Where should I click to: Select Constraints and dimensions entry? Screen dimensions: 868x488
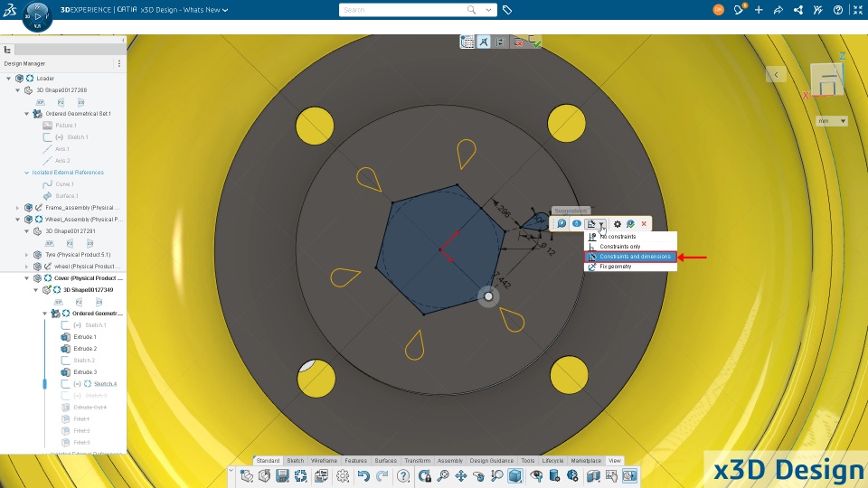[631, 256]
